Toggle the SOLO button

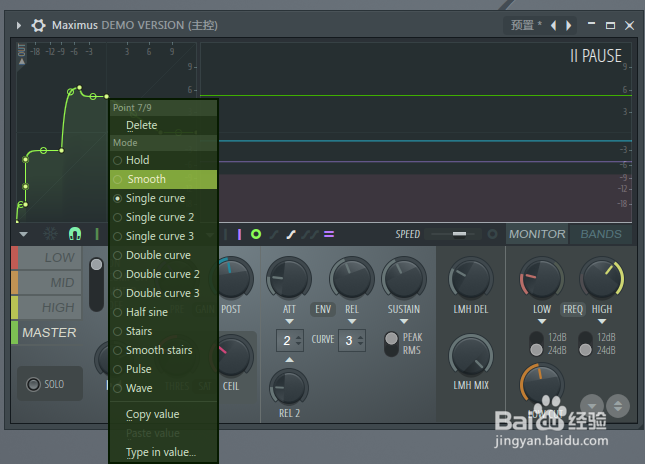pyautogui.click(x=50, y=384)
